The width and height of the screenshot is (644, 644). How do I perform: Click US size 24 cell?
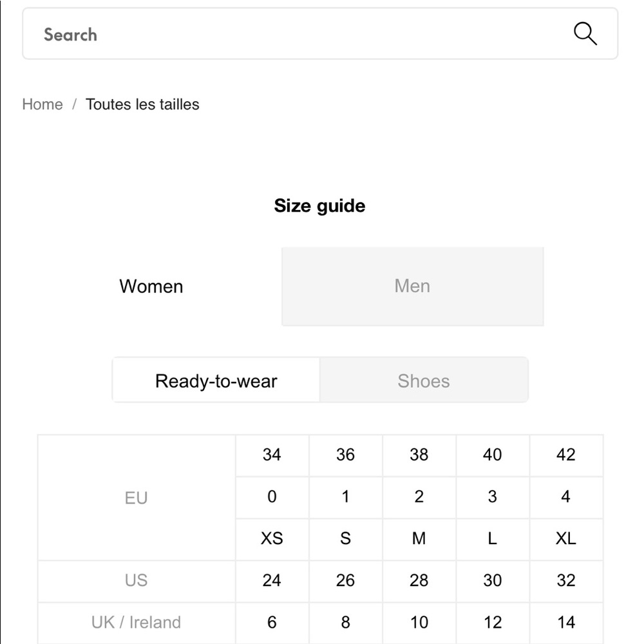tap(272, 581)
